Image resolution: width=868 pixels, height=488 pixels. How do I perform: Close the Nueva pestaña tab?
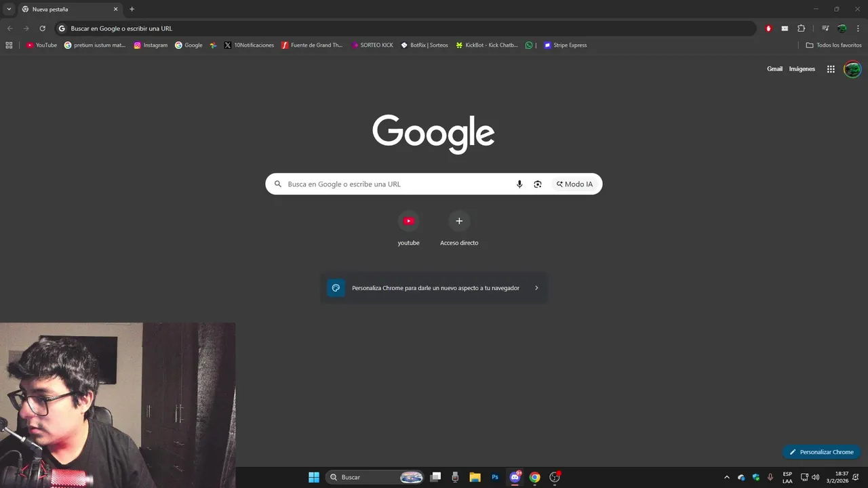tap(115, 9)
